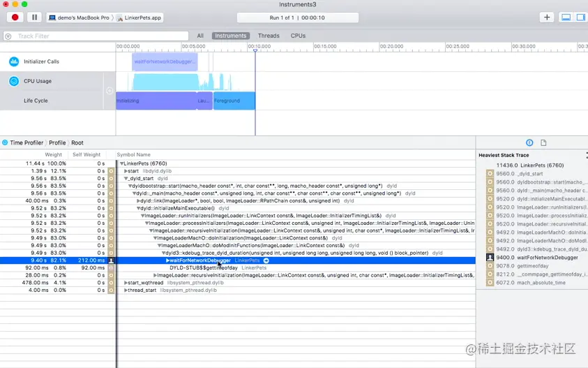Expand the start_wqthread row
The height and width of the screenshot is (368, 588).
click(x=126, y=283)
